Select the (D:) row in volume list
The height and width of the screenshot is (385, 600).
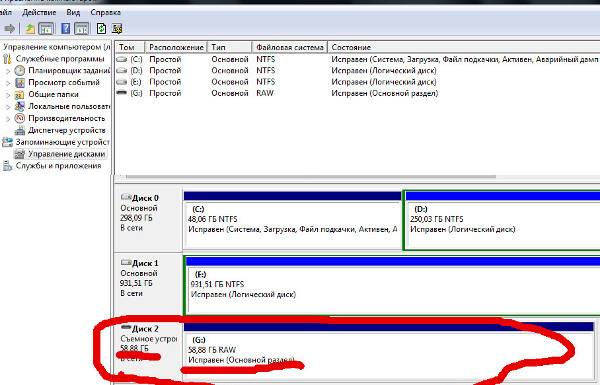(357, 70)
